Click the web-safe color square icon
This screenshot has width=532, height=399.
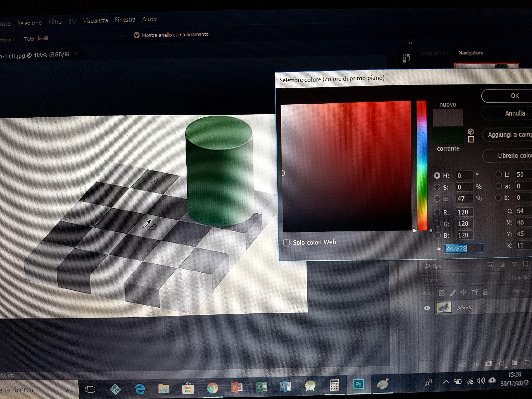[471, 139]
